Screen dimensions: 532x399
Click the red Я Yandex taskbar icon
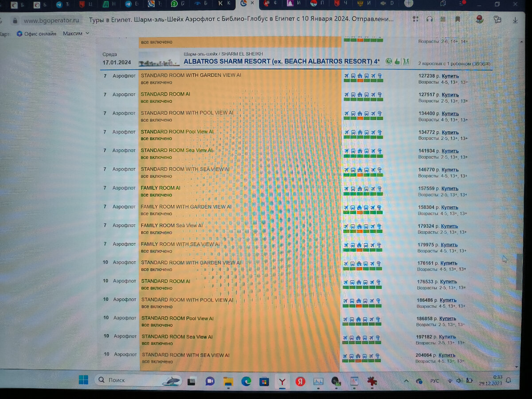point(300,381)
